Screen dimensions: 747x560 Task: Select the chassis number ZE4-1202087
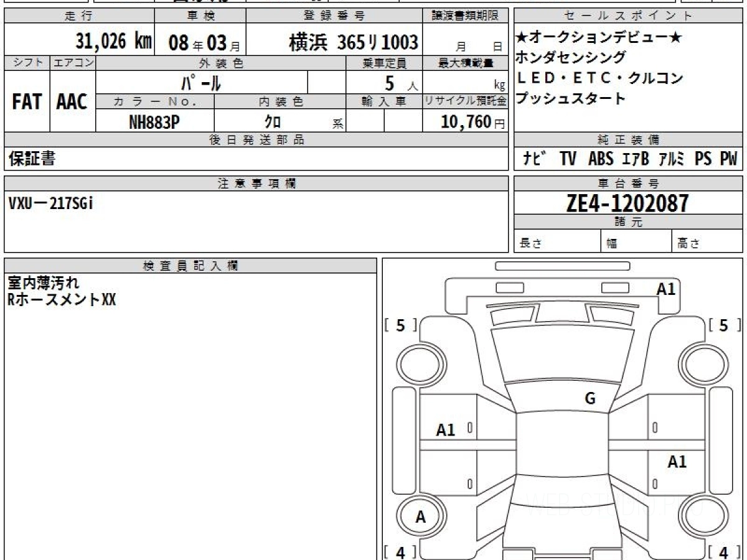pyautogui.click(x=627, y=203)
